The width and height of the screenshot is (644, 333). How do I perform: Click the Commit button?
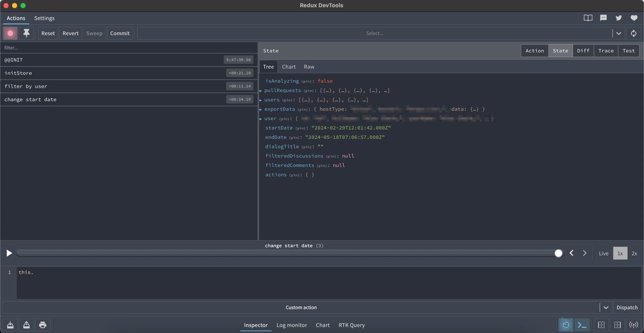click(120, 33)
